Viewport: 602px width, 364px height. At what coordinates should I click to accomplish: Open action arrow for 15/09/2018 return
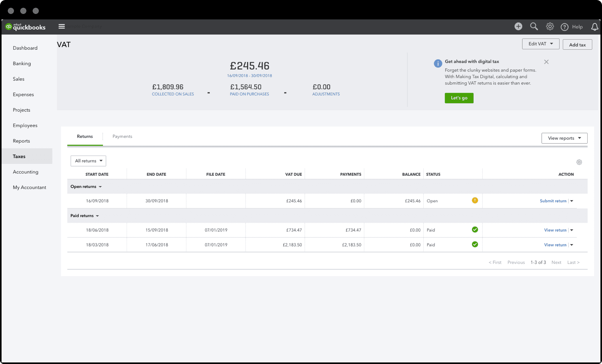click(572, 230)
